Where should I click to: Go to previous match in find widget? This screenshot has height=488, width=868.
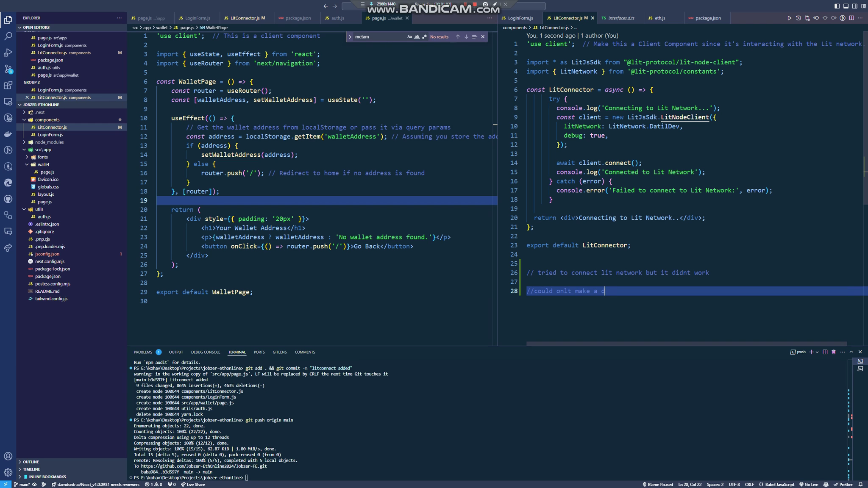coord(458,37)
